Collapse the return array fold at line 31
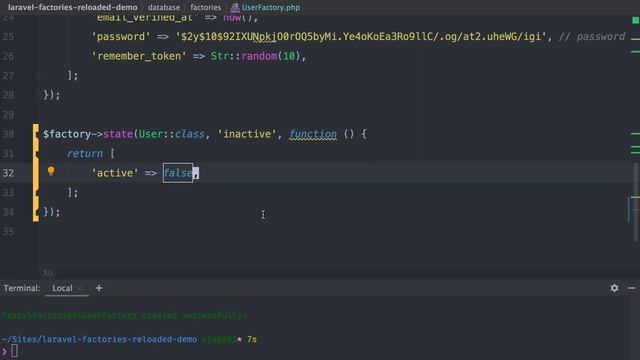The width and height of the screenshot is (640, 360). tap(36, 153)
